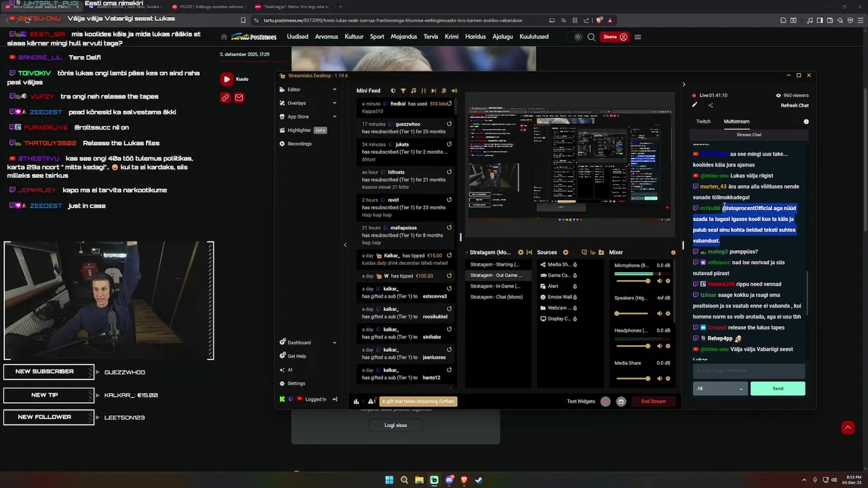Toggle lock on the Webcam folder source
The image size is (868, 488).
point(575,308)
